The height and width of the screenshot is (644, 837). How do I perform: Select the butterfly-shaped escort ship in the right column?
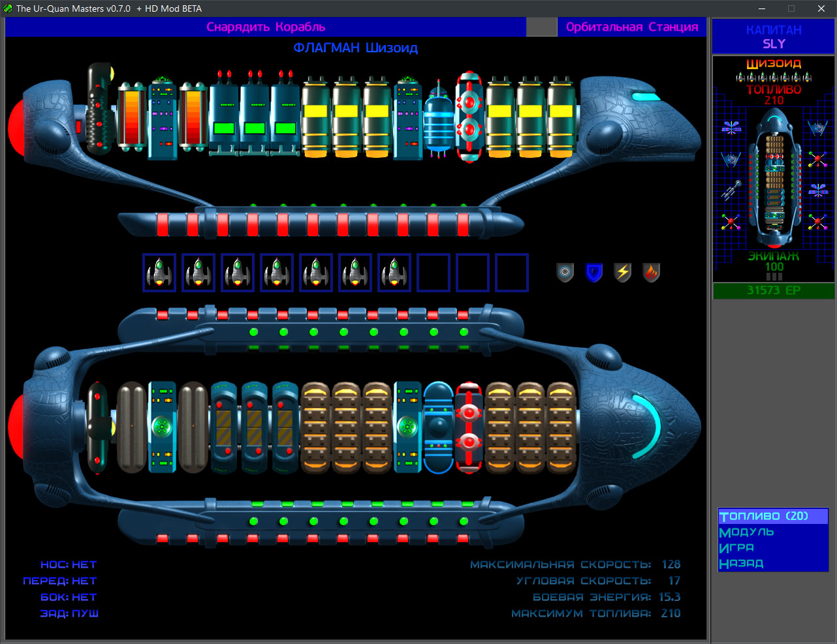(817, 190)
